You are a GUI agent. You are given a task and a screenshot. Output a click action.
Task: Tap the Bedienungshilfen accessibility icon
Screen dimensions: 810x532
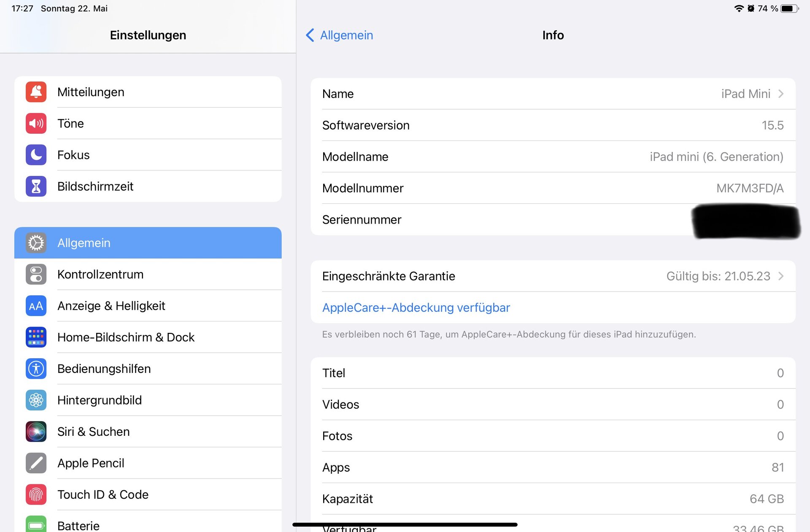click(36, 368)
